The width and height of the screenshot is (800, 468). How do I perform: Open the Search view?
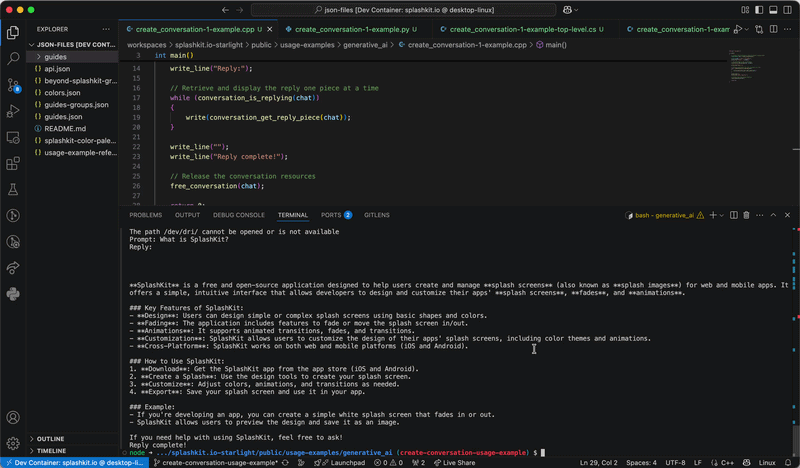13,59
